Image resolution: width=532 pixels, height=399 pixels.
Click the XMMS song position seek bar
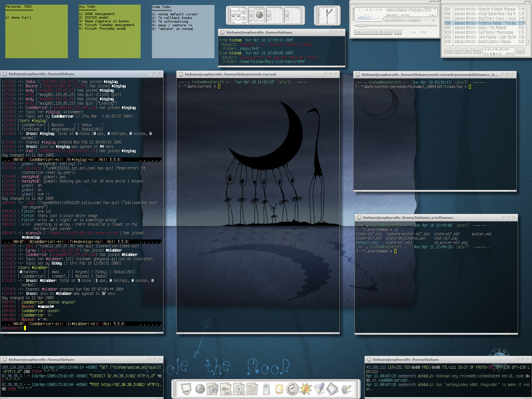[396, 26]
